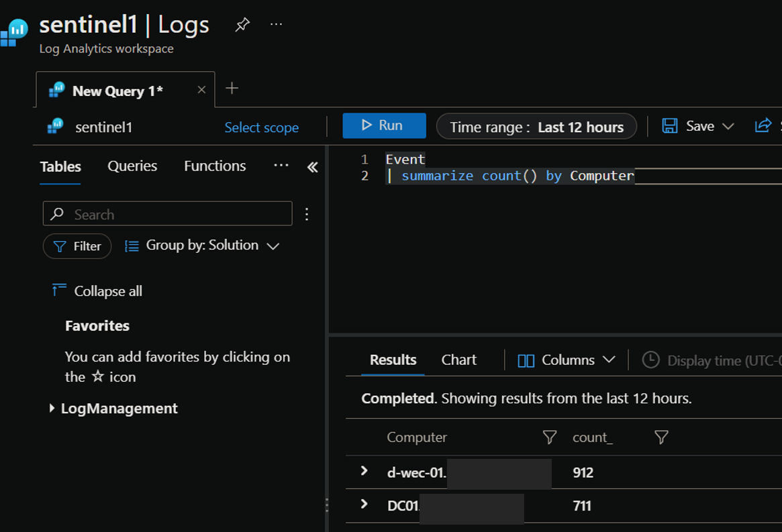The width and height of the screenshot is (782, 532).
Task: Click the Log Analytics workspace icon in header
Action: [x=15, y=32]
